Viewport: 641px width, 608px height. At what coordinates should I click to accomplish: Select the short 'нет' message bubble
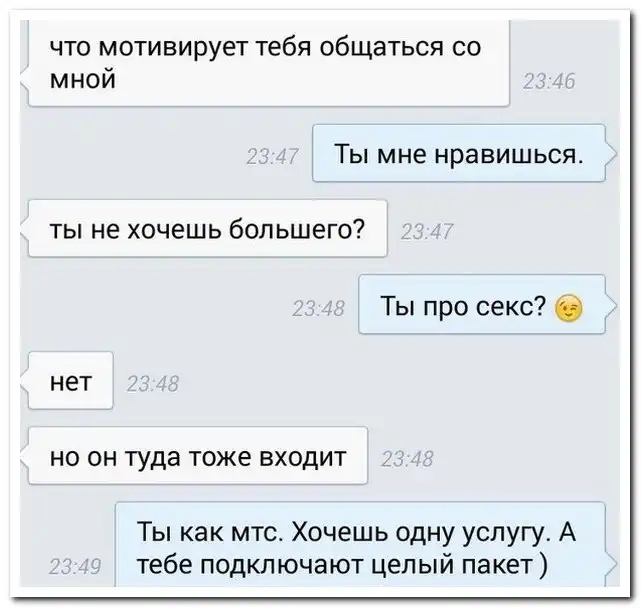[x=70, y=381]
